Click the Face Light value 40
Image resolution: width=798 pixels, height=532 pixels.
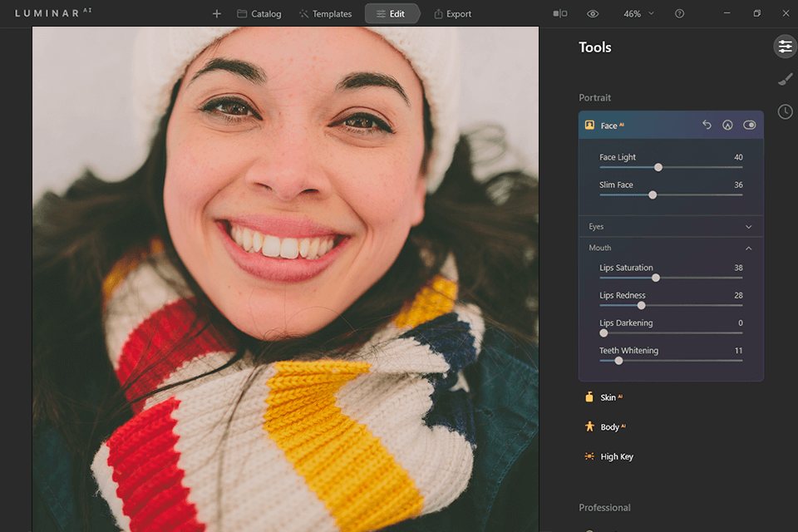tap(738, 157)
